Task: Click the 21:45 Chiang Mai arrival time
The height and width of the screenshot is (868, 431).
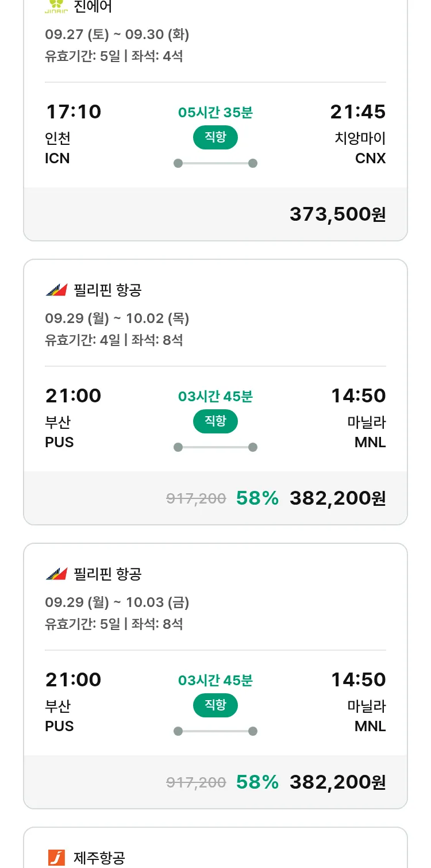Action: [x=357, y=112]
